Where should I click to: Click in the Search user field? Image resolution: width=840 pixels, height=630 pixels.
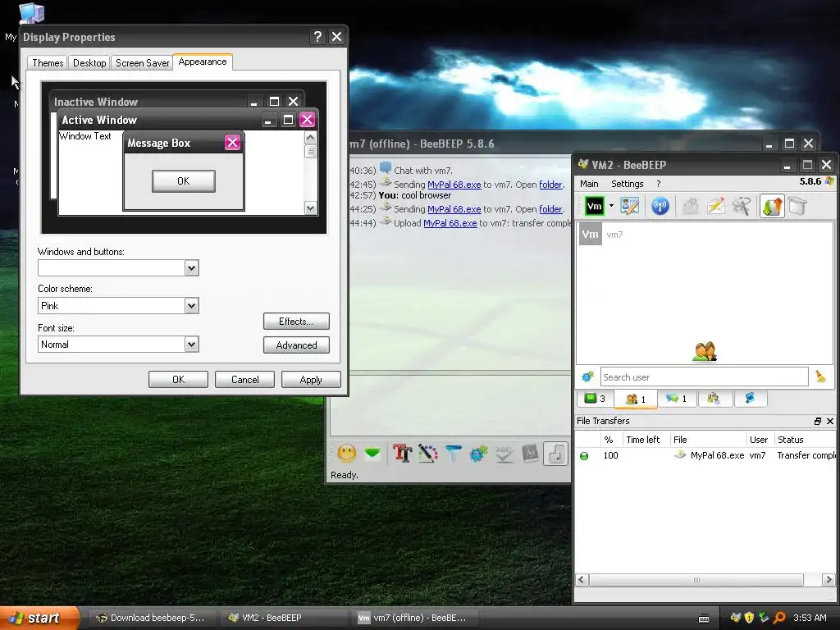(704, 377)
